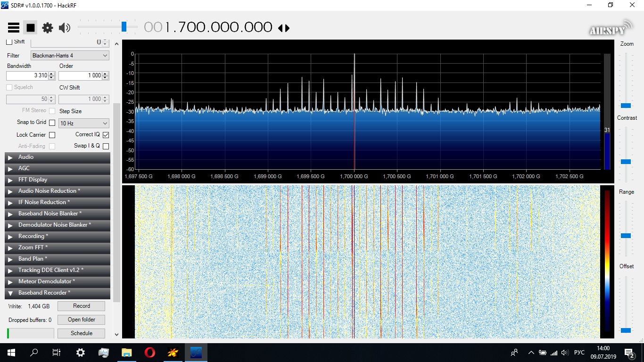The height and width of the screenshot is (362, 644).
Task: Click the Airspy logo
Action: [611, 28]
